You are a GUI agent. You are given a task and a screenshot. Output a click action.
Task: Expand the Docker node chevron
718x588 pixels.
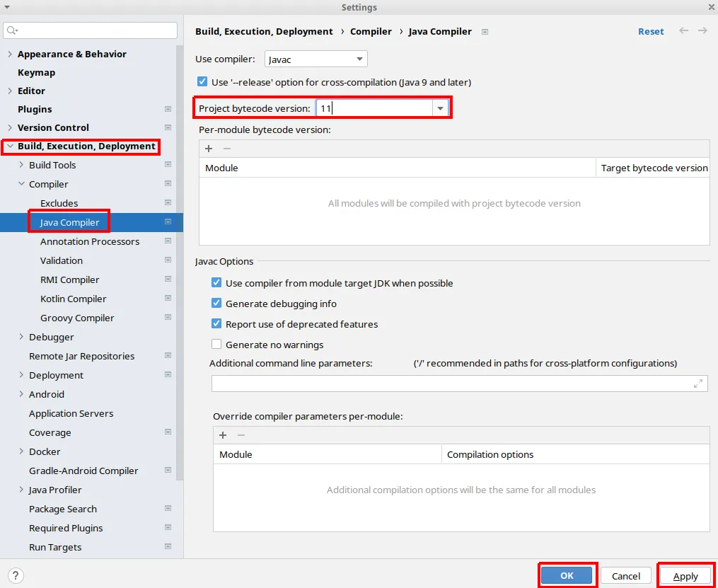pyautogui.click(x=21, y=451)
